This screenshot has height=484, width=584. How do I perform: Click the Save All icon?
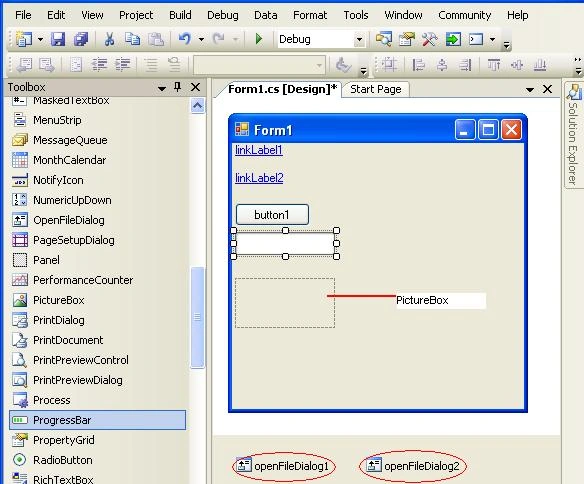click(x=81, y=39)
